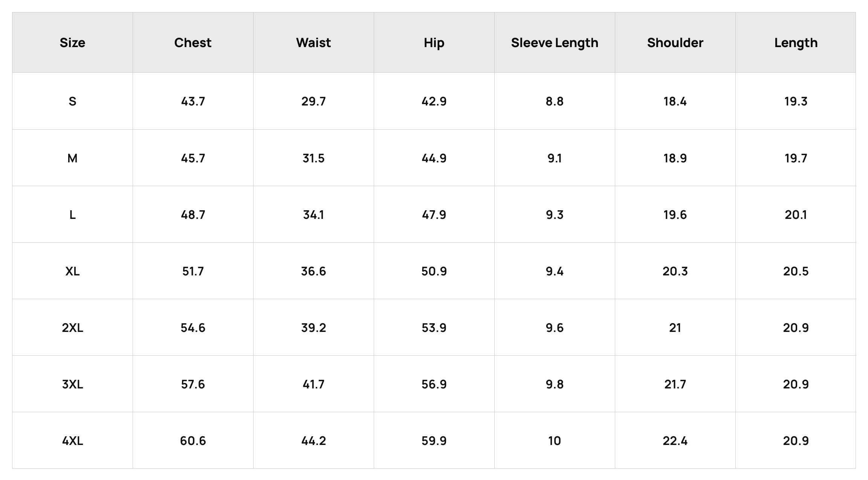Click hip value 47.9 for size L
Screen dimensions: 868x480
(434, 214)
